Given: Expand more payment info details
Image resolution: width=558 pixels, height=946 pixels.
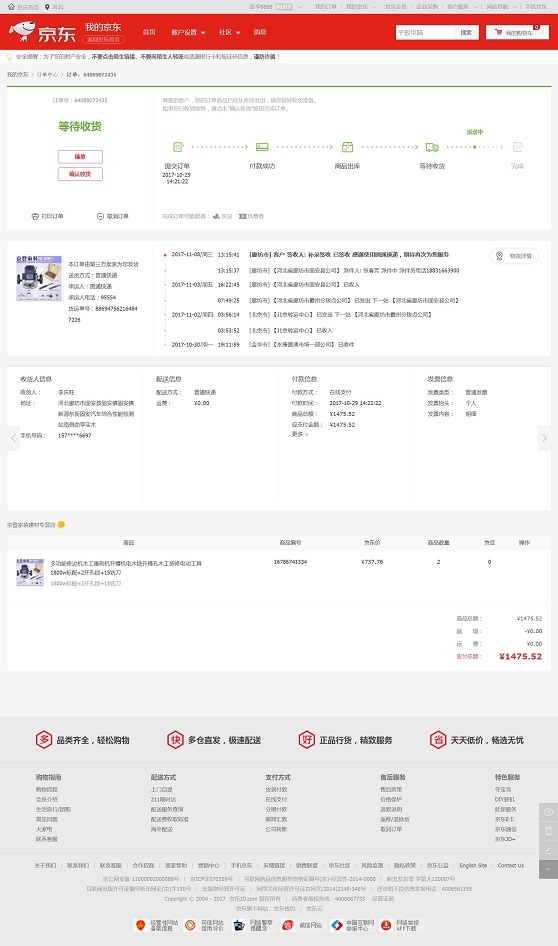Looking at the screenshot, I should pos(300,434).
